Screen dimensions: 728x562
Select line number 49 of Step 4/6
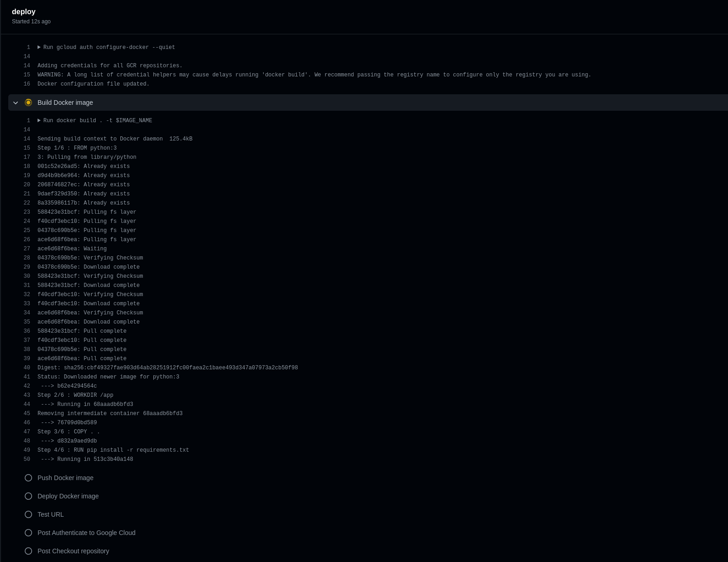27,450
